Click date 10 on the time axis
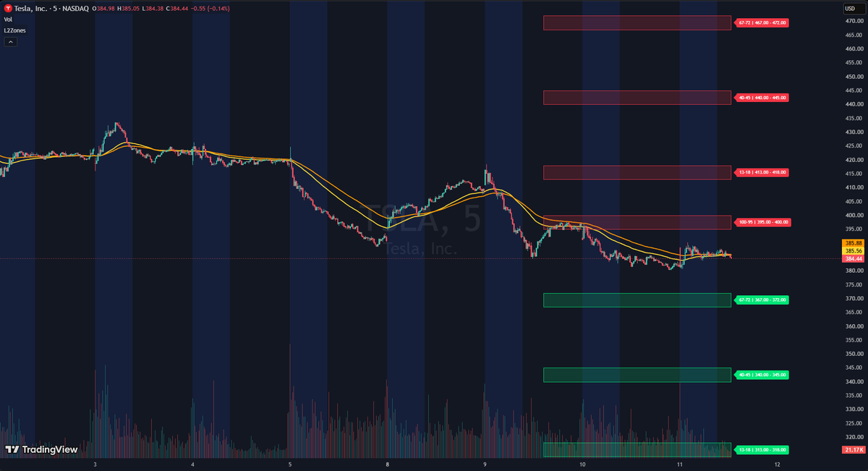Screen dimensions: 868x471 point(582,464)
